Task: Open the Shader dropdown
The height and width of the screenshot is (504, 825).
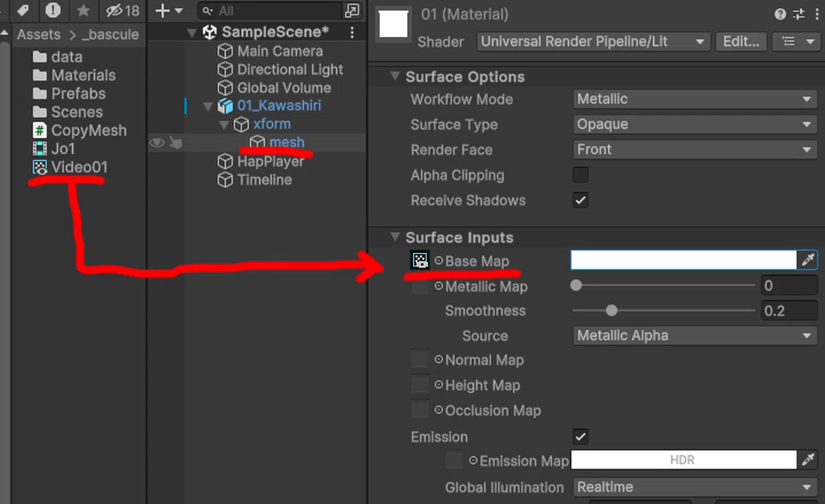Action: point(593,41)
